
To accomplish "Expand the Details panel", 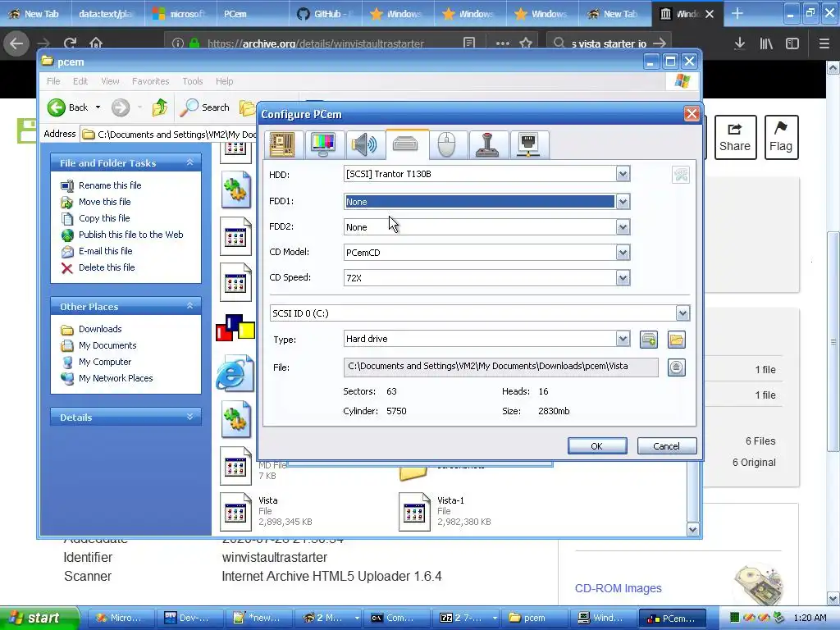I will [189, 417].
